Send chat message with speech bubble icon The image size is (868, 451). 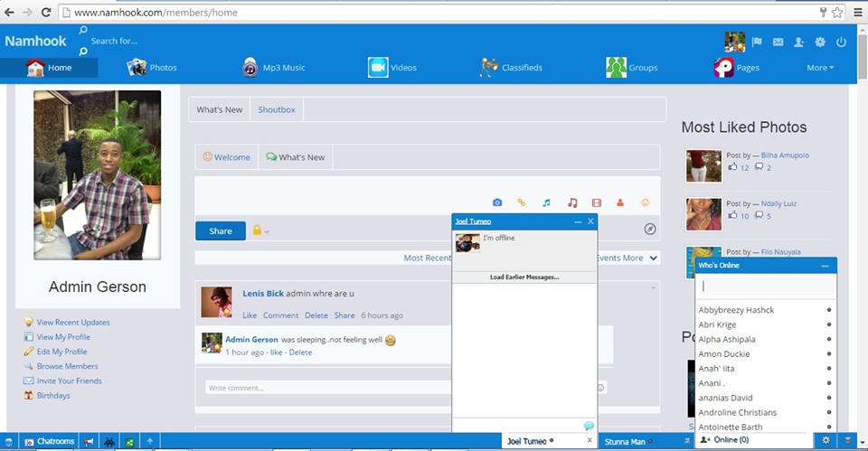click(x=589, y=426)
